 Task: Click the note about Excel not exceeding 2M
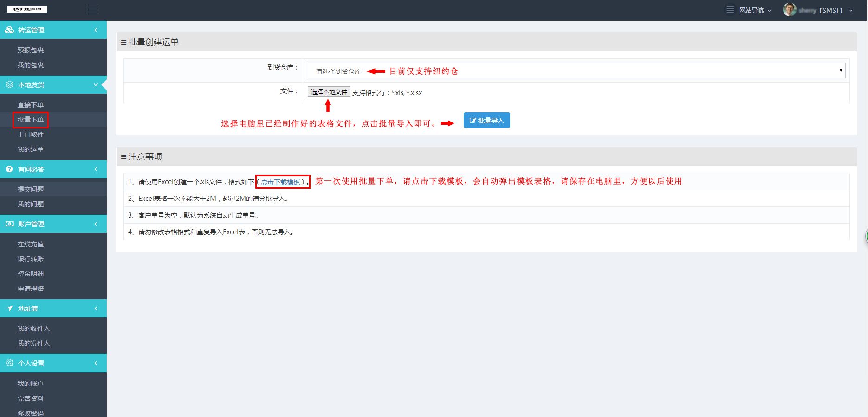coord(209,199)
